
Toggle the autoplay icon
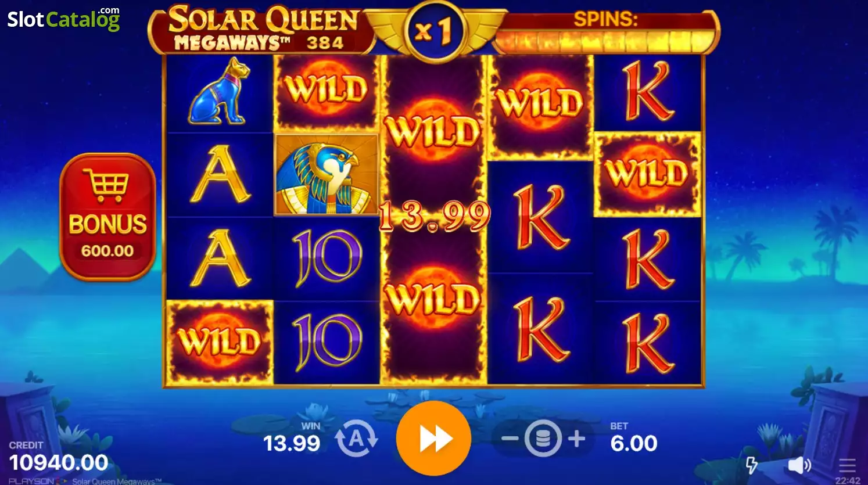tap(356, 439)
